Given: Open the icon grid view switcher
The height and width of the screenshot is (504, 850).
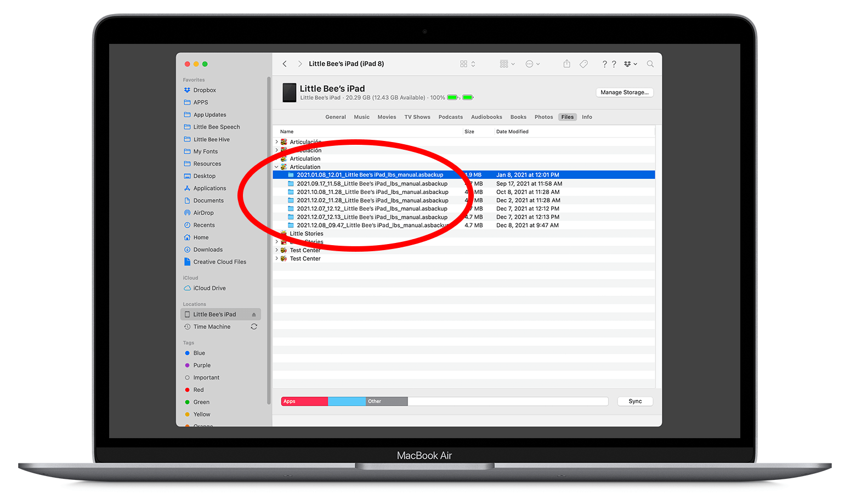Looking at the screenshot, I should 468,64.
